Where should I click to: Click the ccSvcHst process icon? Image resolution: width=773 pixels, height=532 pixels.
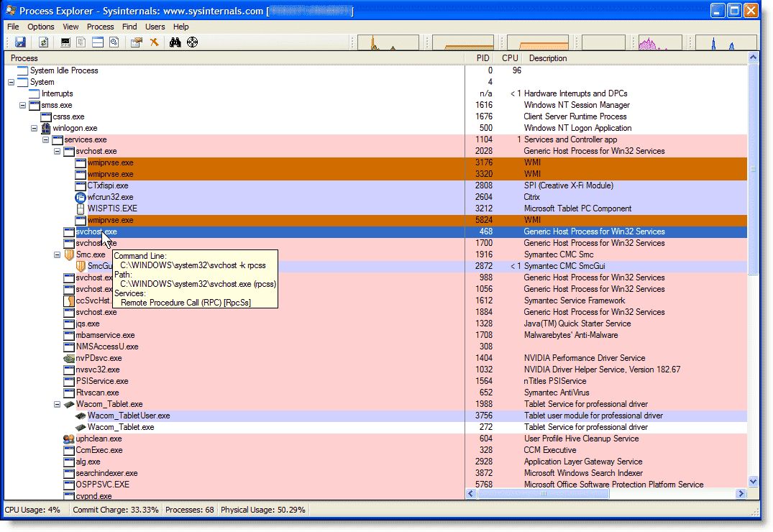(69, 301)
